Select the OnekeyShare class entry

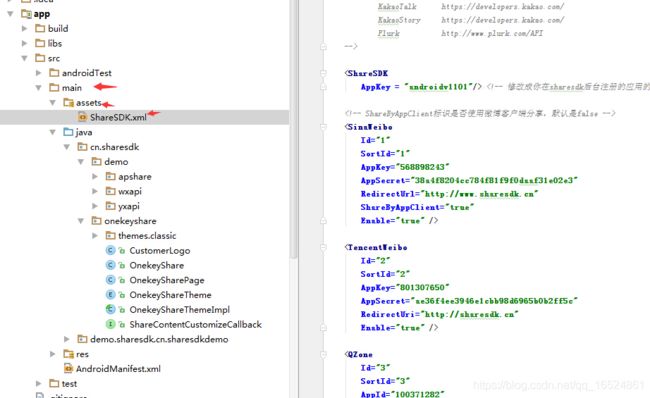tap(157, 265)
